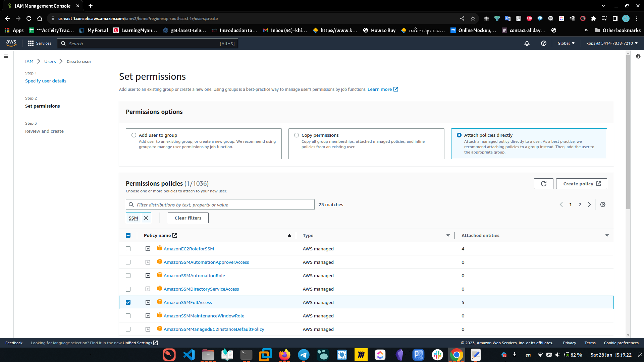Screen dimensions: 644x362
Task: Expand AmazonSSMFullAccess policy details
Action: [148, 302]
